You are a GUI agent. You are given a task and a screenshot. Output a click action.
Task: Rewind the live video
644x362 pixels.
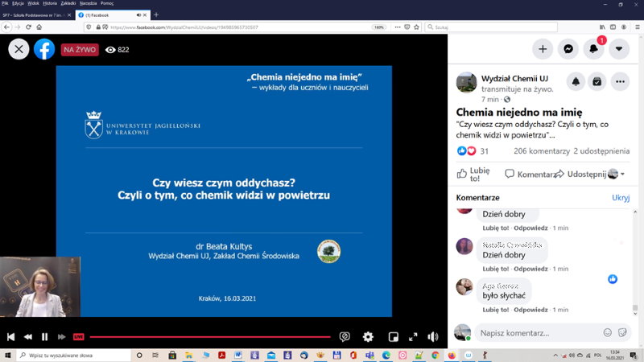[28, 337]
